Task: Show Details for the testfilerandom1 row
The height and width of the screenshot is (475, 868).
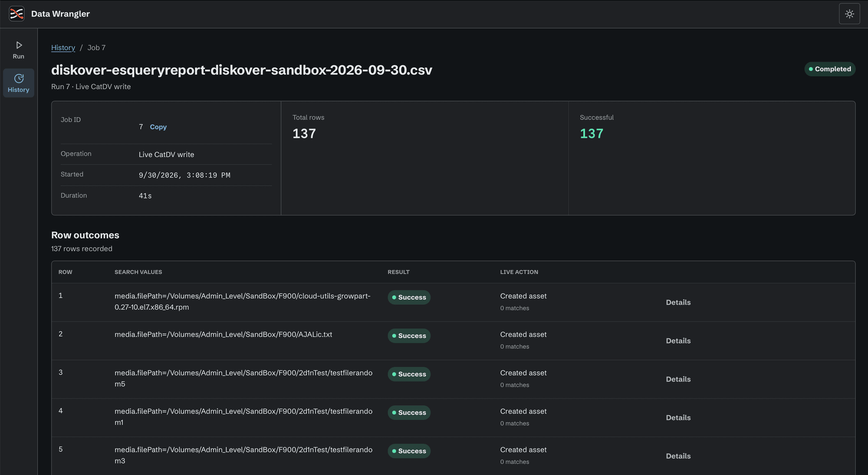Action: [x=678, y=418]
